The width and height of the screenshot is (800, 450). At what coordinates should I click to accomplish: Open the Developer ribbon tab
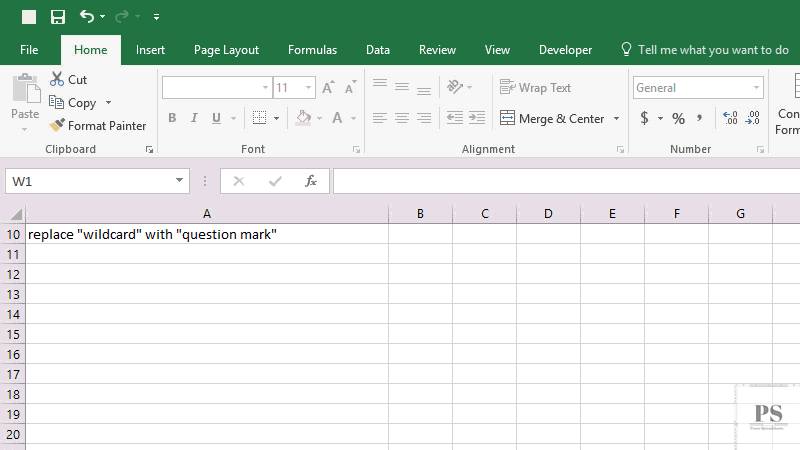coord(565,50)
